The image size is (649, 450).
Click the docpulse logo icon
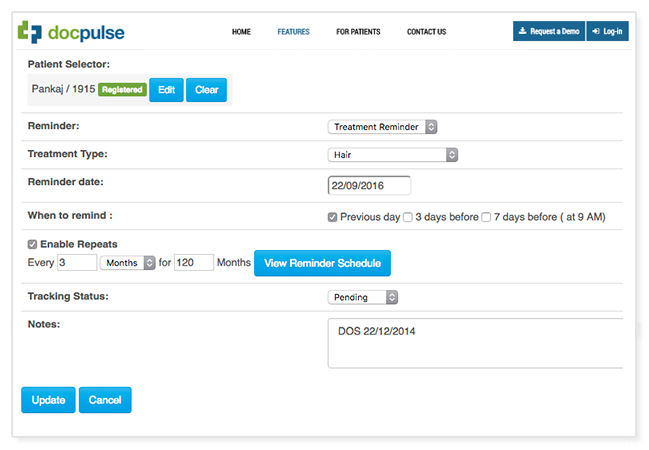[29, 32]
